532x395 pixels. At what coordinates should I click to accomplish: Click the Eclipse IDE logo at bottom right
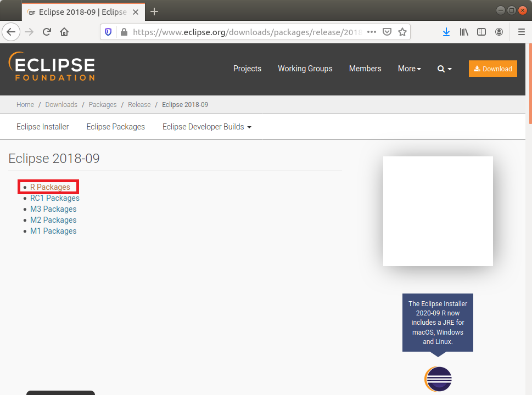coord(438,379)
